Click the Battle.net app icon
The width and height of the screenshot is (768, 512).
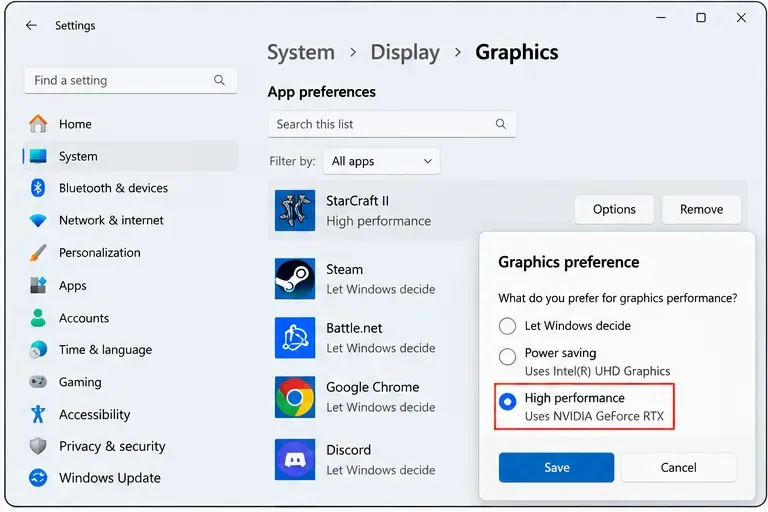[x=295, y=338]
